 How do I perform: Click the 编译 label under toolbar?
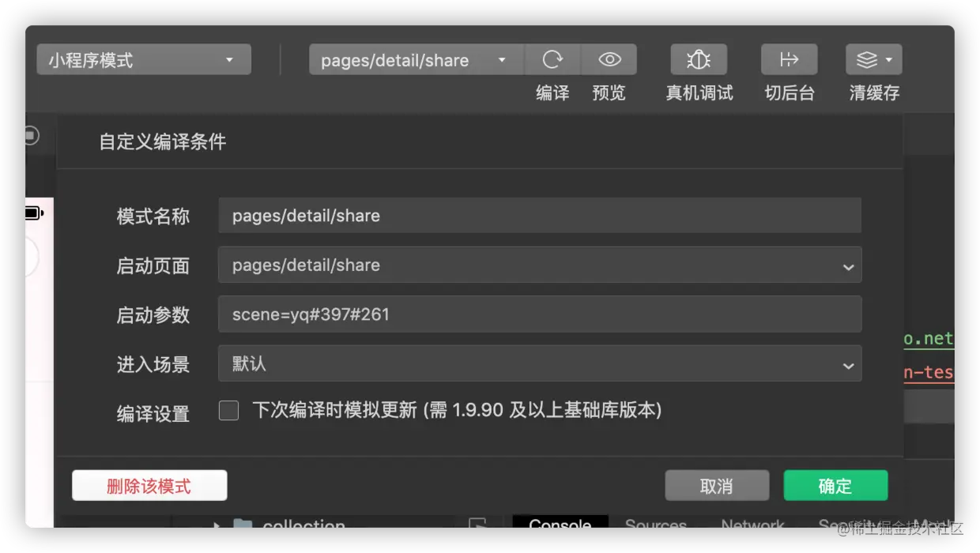coord(552,93)
